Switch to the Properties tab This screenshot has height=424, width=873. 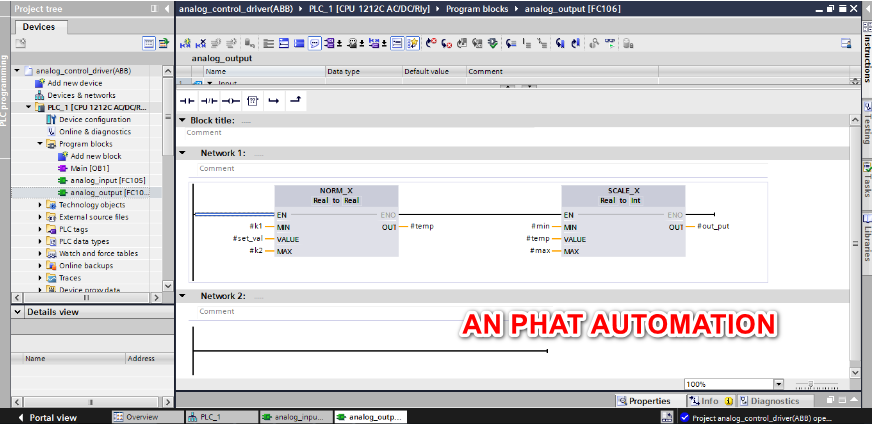(643, 401)
